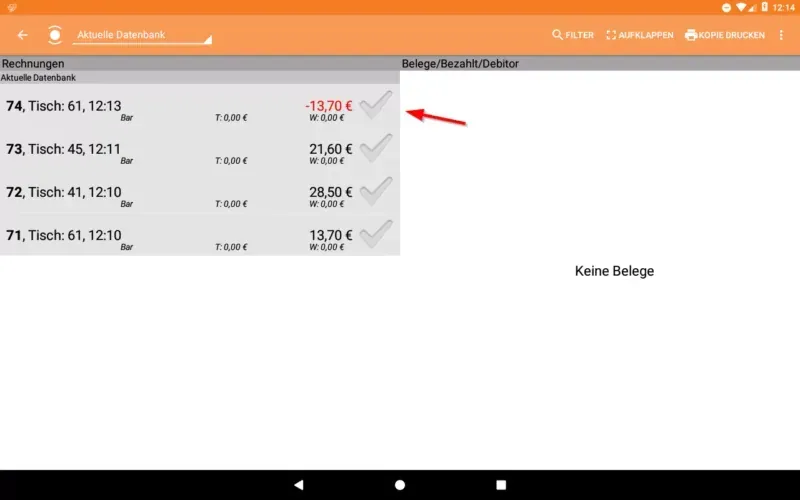Click KOPIE DRUCKEN print button

(x=725, y=35)
